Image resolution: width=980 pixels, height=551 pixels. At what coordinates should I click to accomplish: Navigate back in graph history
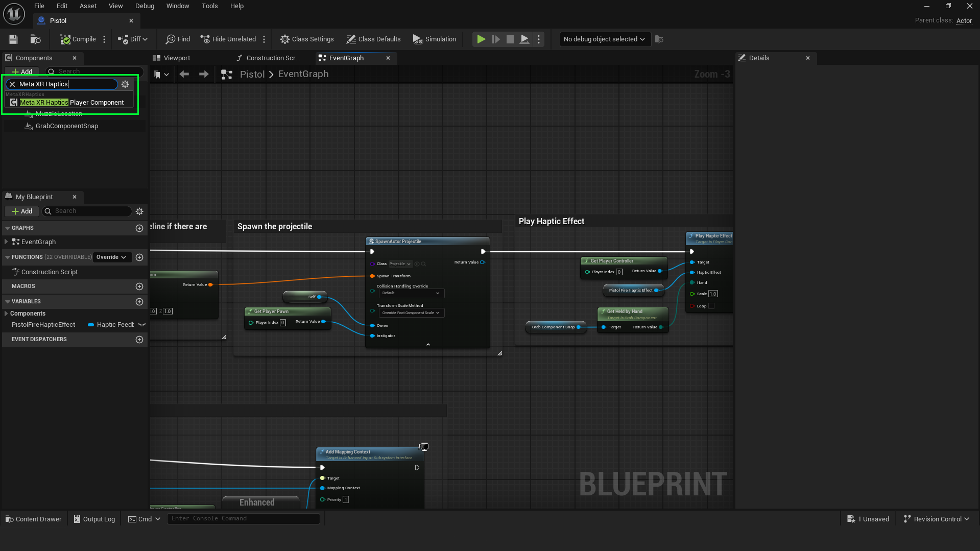pos(184,75)
